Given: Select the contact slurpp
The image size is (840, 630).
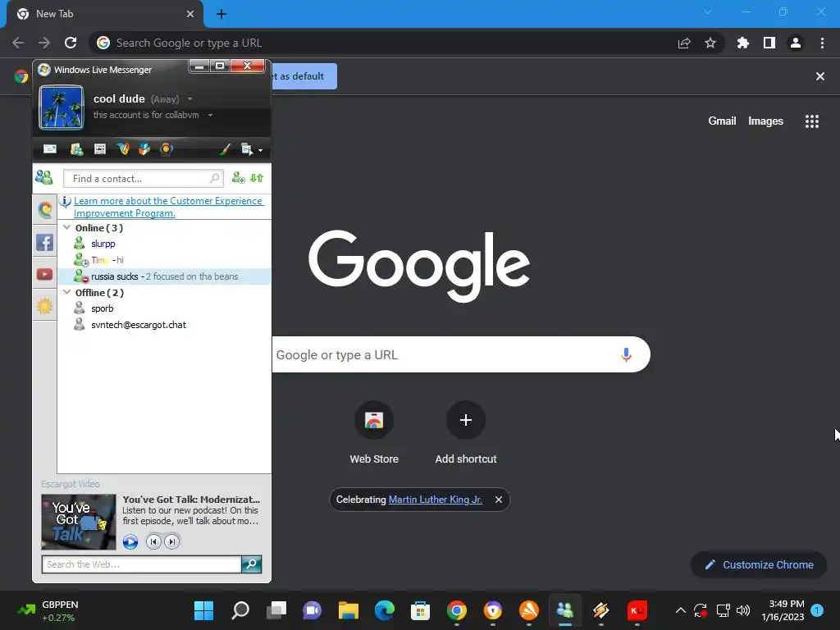Looking at the screenshot, I should (164, 244).
